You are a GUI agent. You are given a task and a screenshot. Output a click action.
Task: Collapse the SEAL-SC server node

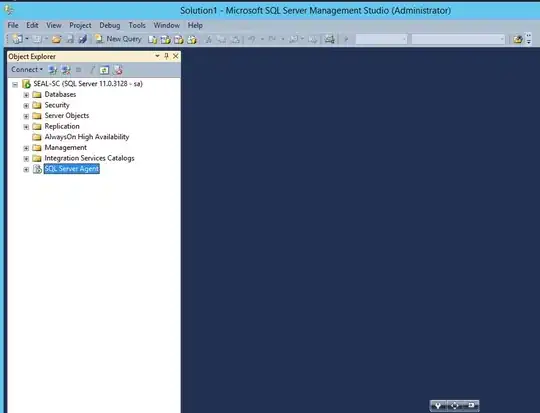[x=15, y=84]
